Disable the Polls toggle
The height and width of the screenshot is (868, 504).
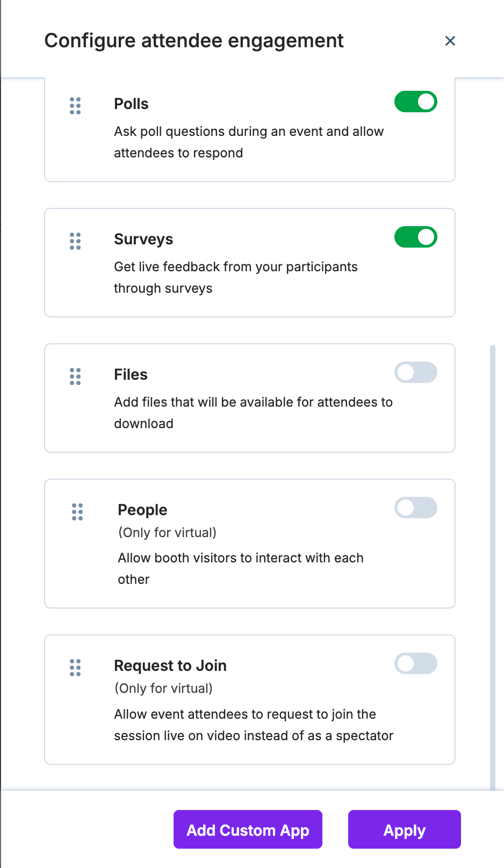coord(415,102)
